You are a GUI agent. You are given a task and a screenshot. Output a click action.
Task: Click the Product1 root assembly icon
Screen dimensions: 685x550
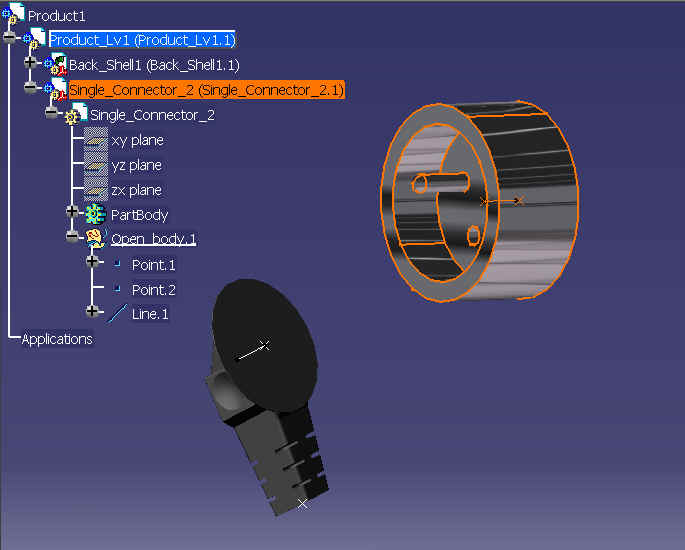pyautogui.click(x=13, y=14)
